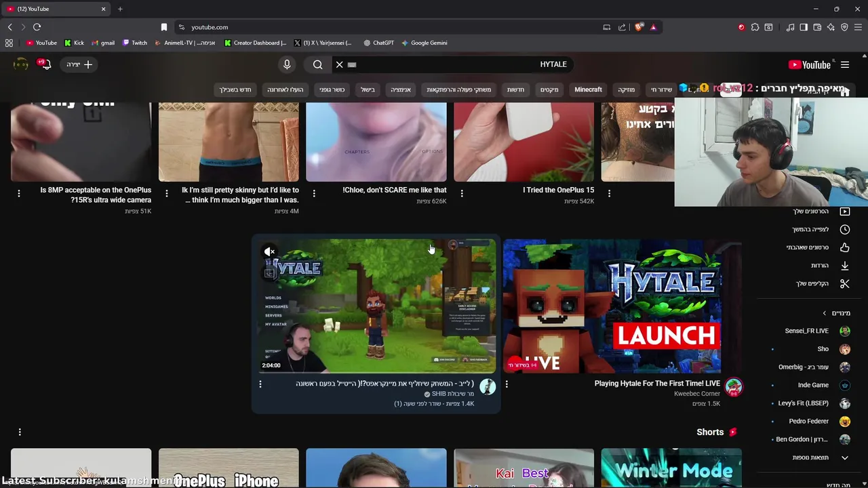Toggle the YouTube hamburger guide menu
This screenshot has height=488, width=868.
[845, 64]
